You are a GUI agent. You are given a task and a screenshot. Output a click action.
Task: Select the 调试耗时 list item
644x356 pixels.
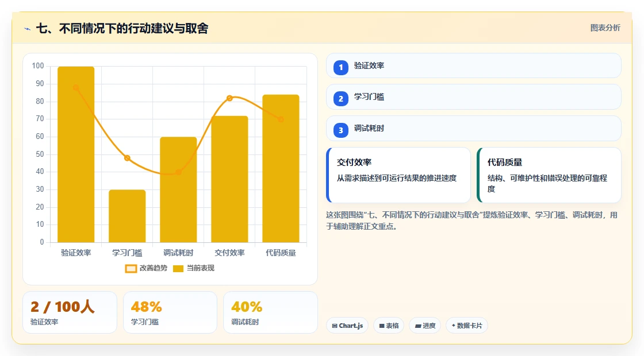click(474, 129)
